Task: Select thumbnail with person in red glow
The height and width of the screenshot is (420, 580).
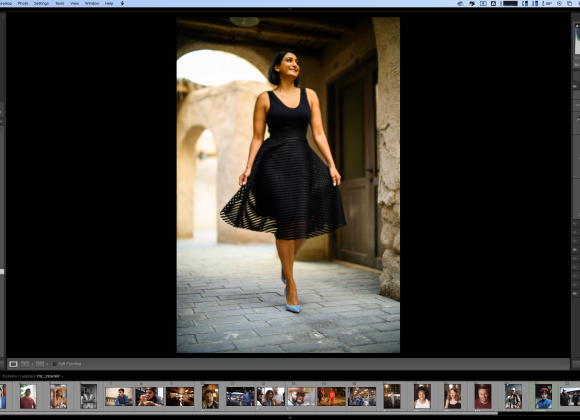Action: [331, 397]
